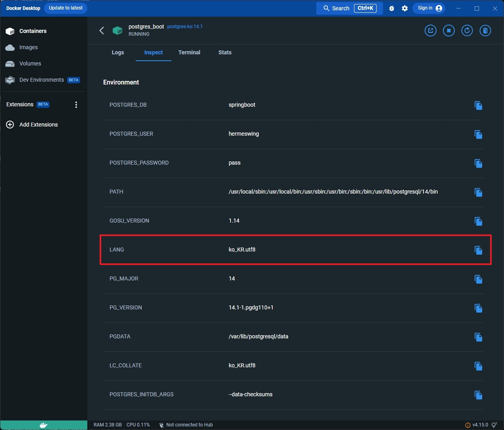
Task: Open Extensions three-dot menu
Action: [x=76, y=105]
